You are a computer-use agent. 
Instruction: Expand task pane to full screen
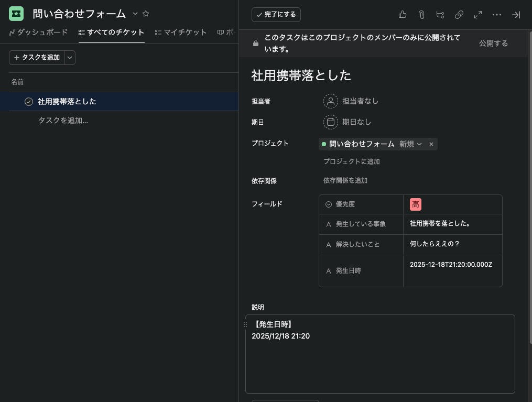pos(478,15)
